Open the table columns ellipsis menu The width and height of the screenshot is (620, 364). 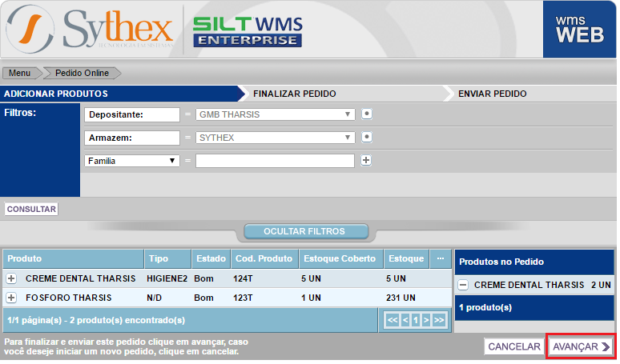click(x=441, y=258)
